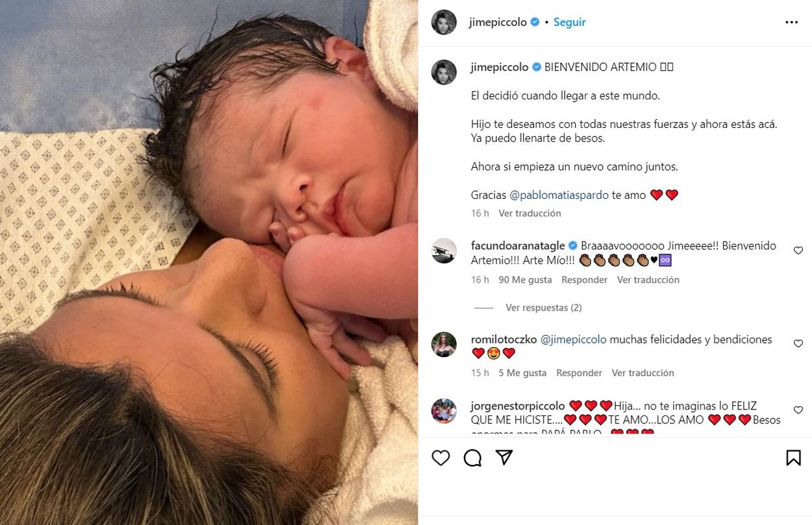This screenshot has width=812, height=525.
Task: Open the three-dots more options menu
Action: 792,22
